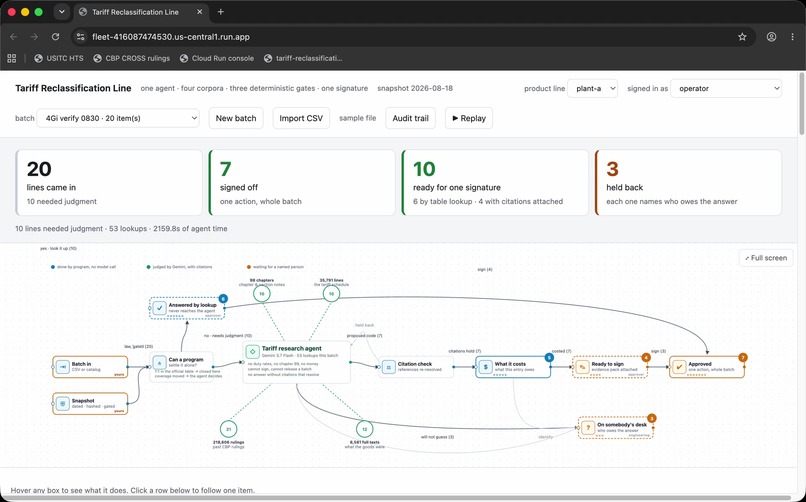Click the Snapshot node shield icon
Image resolution: width=806 pixels, height=502 pixels.
point(63,403)
